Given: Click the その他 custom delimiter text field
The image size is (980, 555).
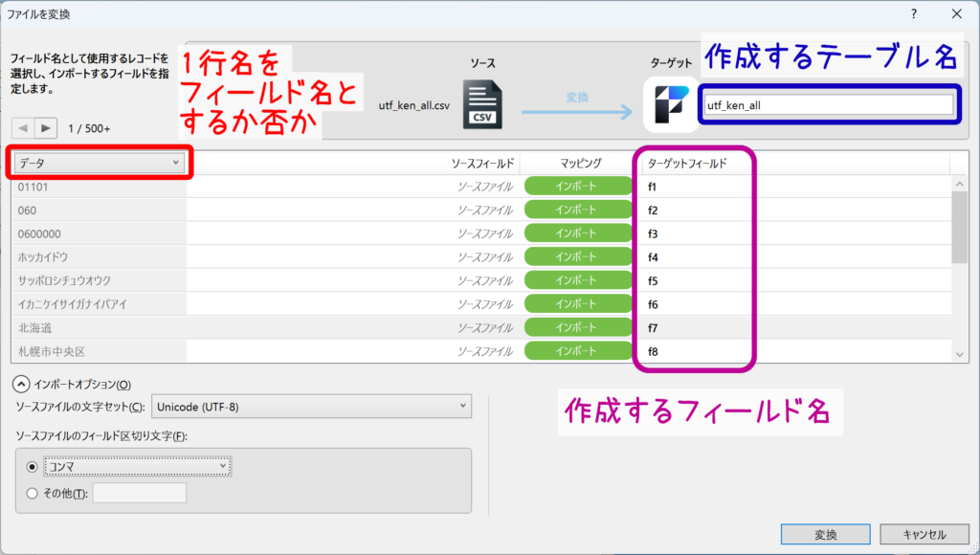Looking at the screenshot, I should (139, 493).
